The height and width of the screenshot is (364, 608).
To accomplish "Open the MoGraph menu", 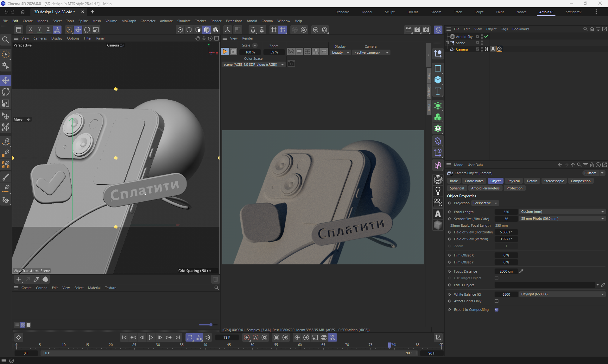I will (129, 21).
